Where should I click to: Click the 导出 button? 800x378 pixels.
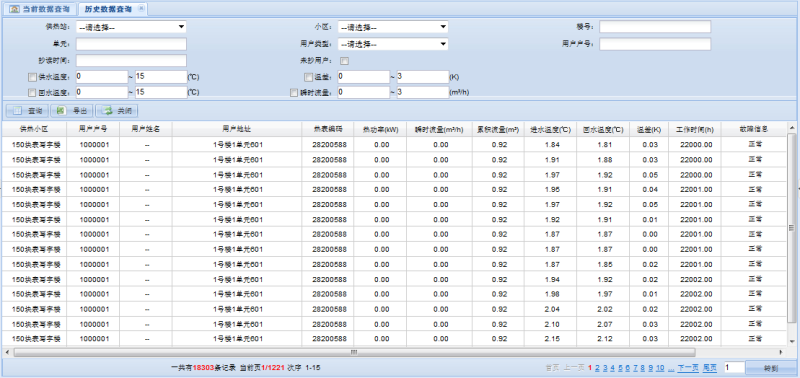coord(72,111)
